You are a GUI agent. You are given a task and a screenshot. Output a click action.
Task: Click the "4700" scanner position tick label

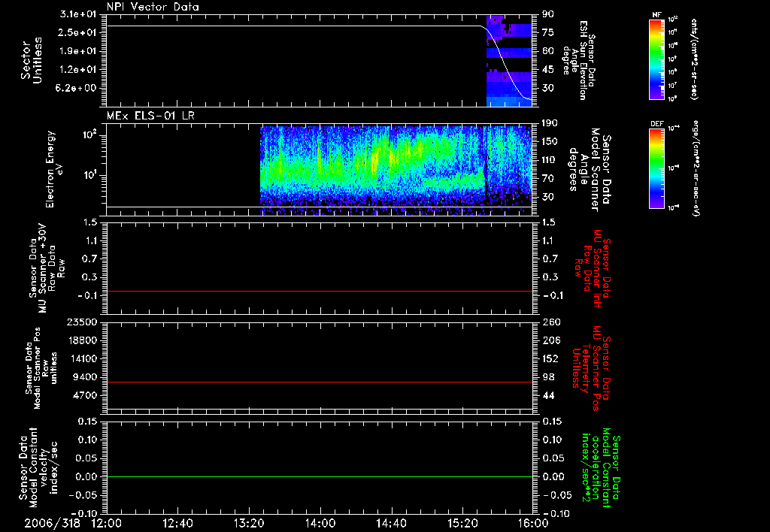[x=86, y=395]
